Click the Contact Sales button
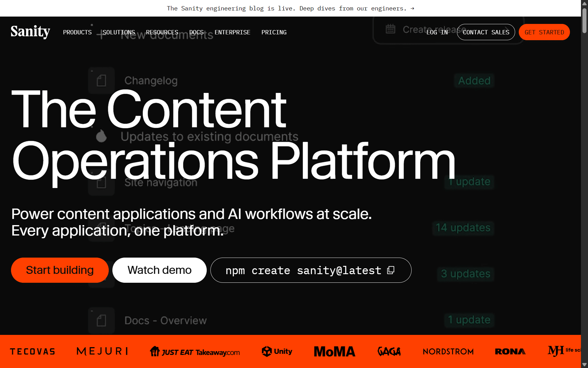 point(486,32)
